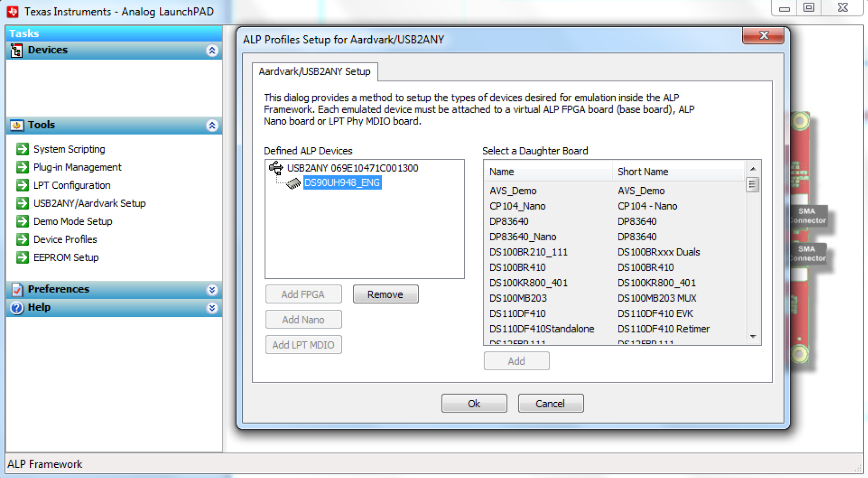Screen dimensions: 868x478
Task: Click the Help question mark icon
Action: 17,308
